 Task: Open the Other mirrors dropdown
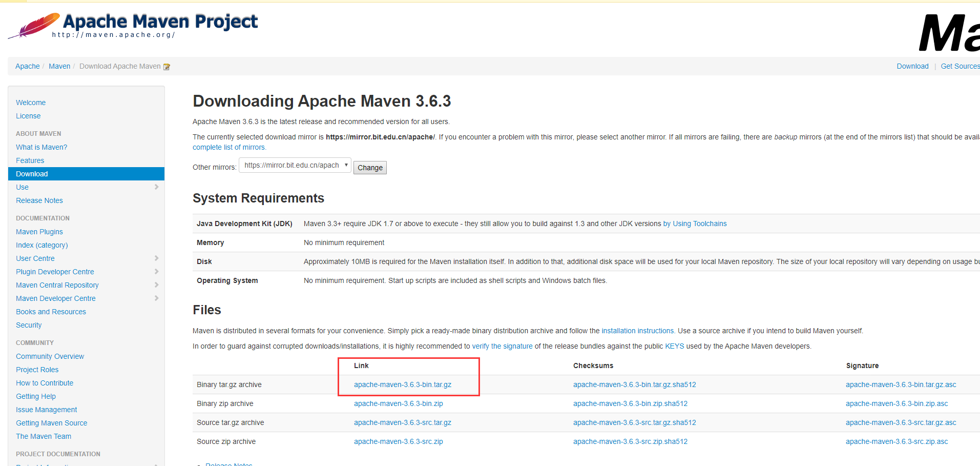tap(295, 165)
